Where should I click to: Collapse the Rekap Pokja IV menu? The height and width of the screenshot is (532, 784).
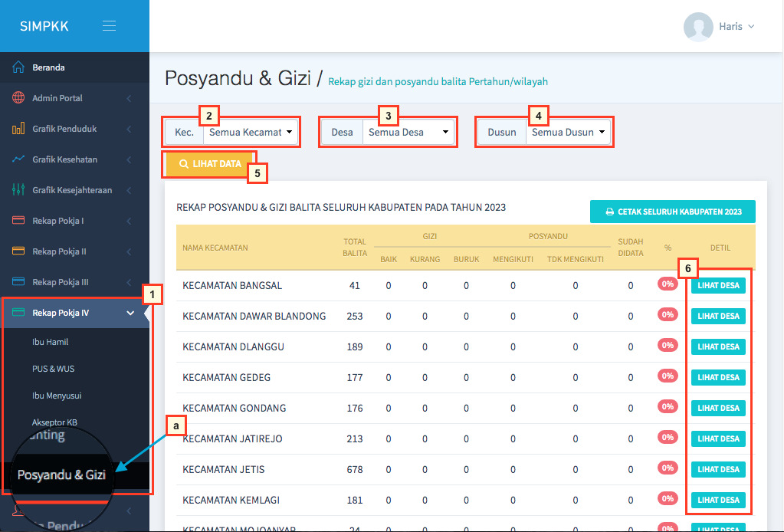tap(130, 313)
